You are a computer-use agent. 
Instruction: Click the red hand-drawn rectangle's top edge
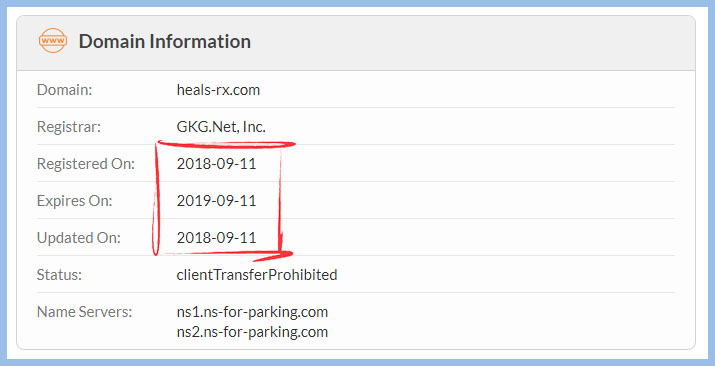227,144
